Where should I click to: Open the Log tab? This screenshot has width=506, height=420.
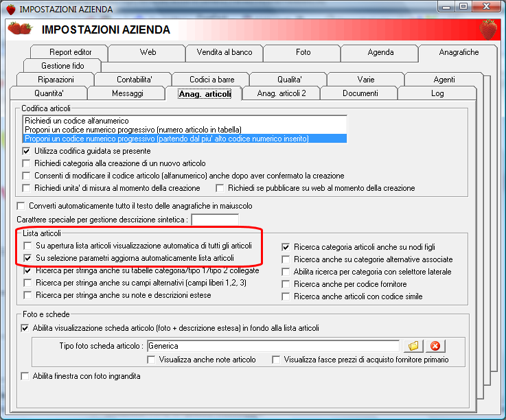coord(437,93)
